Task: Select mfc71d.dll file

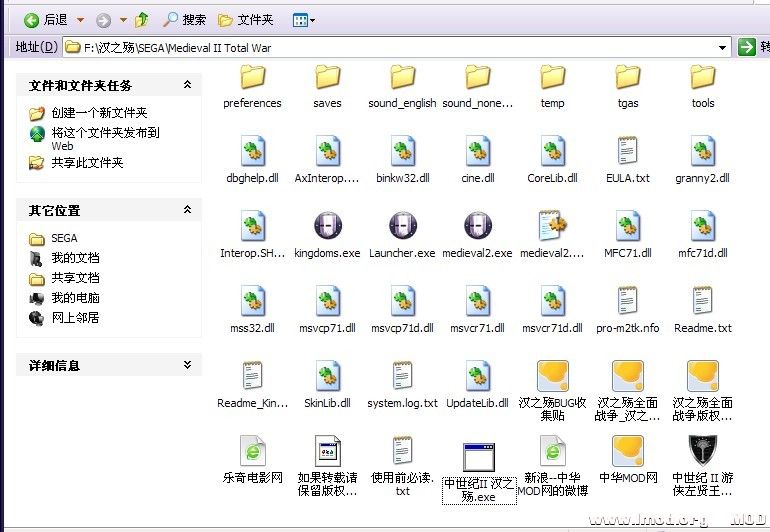Action: 703,235
